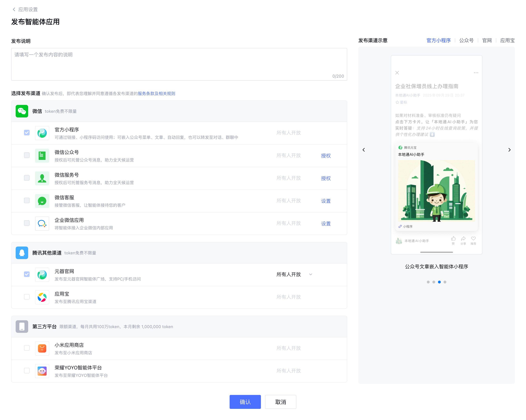Click the 荣耀YOYO智能体平台 icon

(x=42, y=371)
